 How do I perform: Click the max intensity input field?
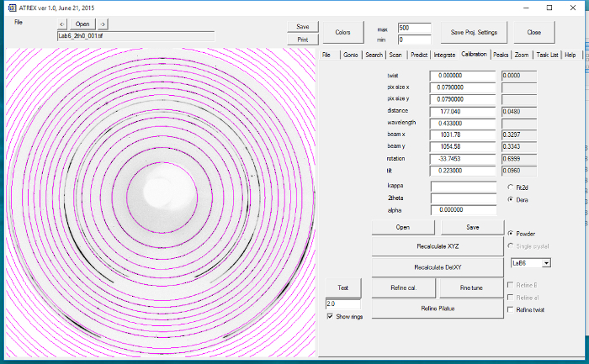click(x=414, y=28)
